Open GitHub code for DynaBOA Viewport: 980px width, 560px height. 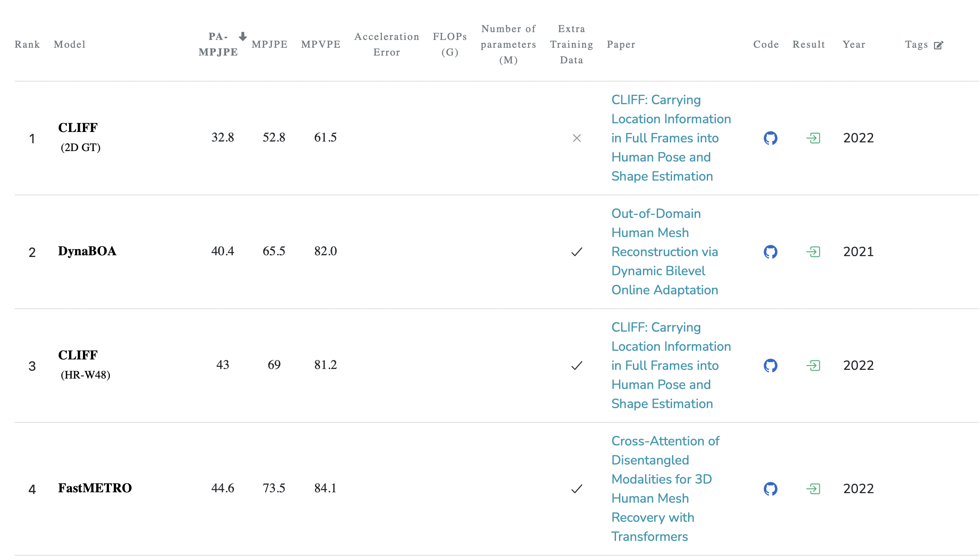[770, 252]
